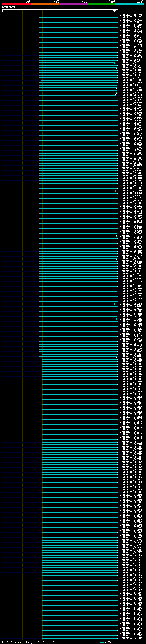Select hit label UniRef100_B3TGB7

(131, 638)
